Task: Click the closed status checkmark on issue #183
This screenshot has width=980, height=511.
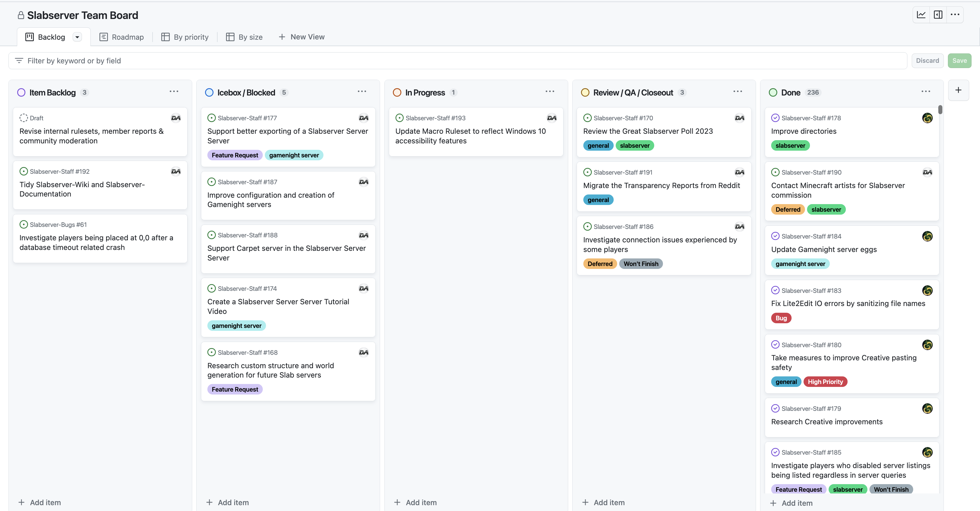Action: [x=775, y=290]
